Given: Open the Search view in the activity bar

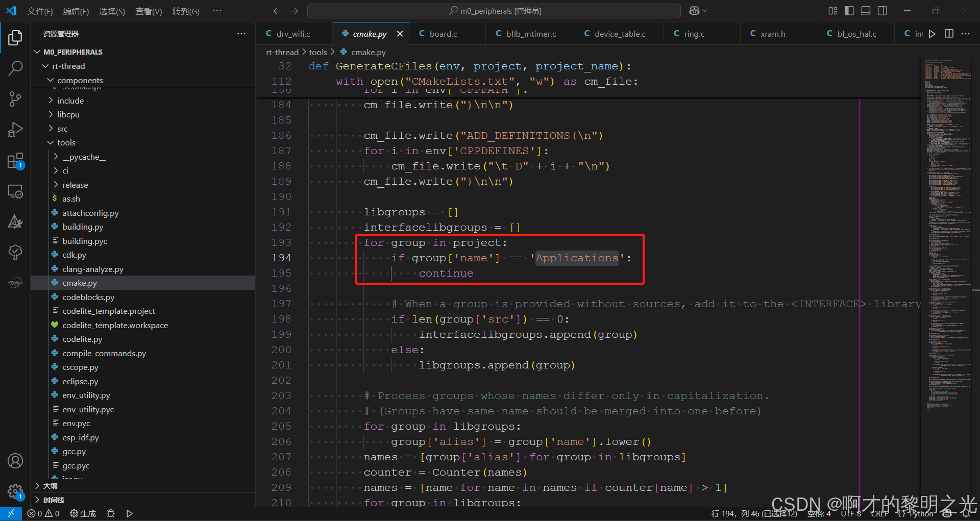Looking at the screenshot, I should [15, 68].
